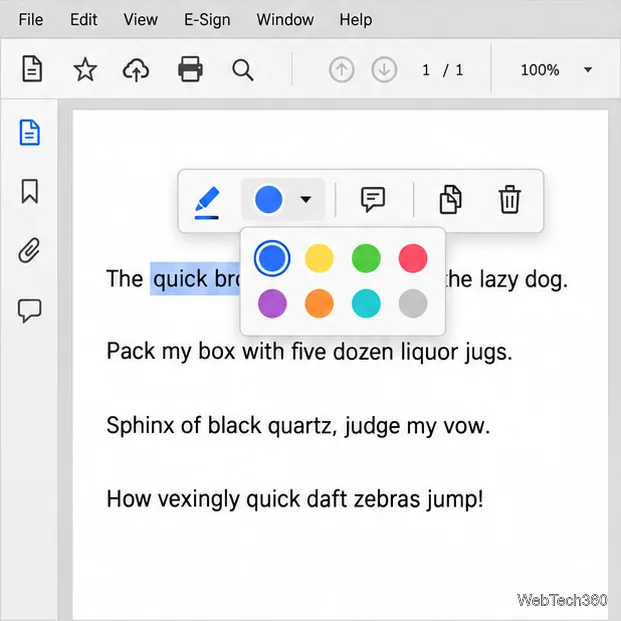Open the comments panel in the sidebar
This screenshot has height=621, width=621.
point(30,310)
